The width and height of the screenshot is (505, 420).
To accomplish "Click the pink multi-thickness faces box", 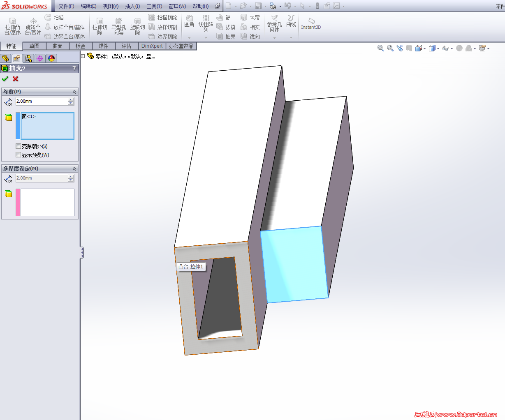I will point(47,202).
